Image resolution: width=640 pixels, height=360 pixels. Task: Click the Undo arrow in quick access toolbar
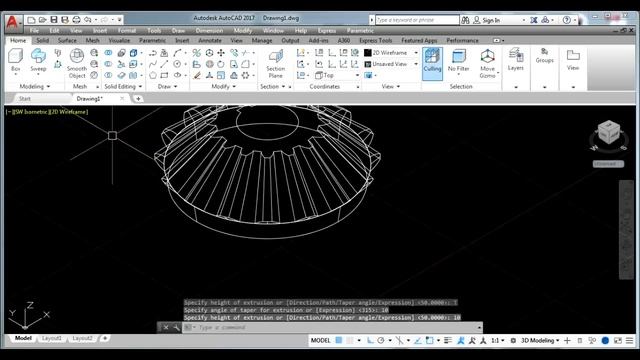(88, 20)
